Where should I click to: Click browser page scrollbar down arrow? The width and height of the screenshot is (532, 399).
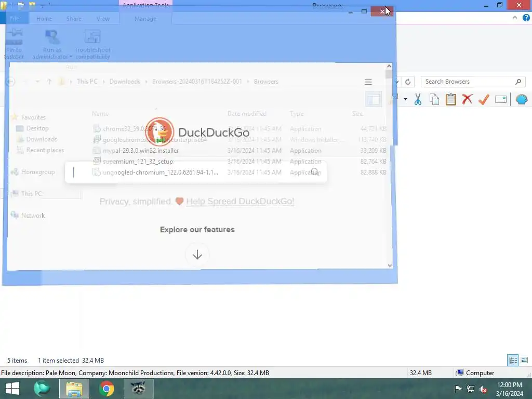390,265
